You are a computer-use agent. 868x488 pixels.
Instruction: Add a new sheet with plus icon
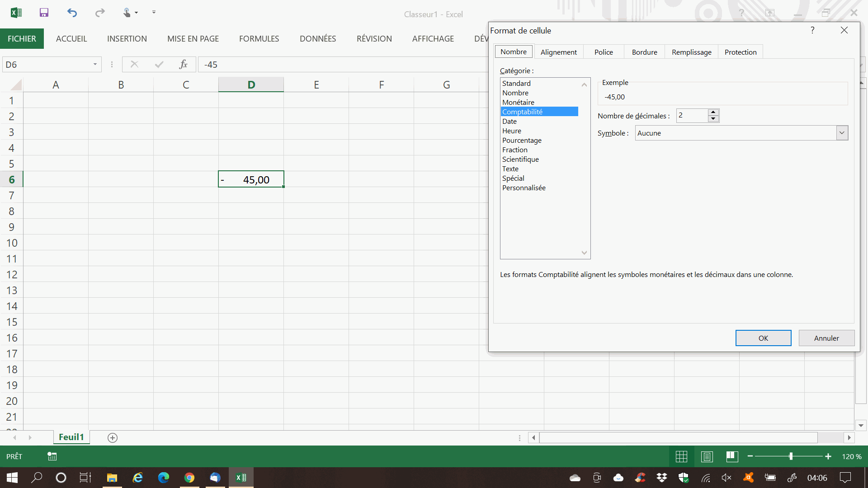click(x=113, y=437)
